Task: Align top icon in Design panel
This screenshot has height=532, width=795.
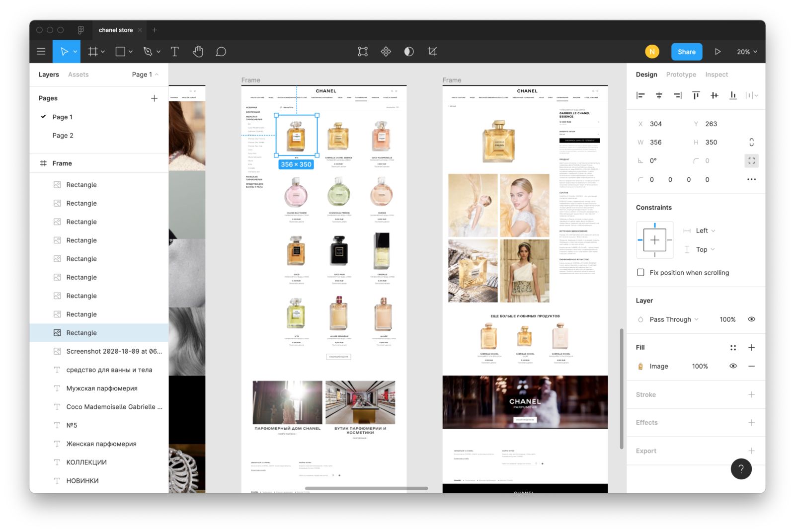Action: (x=696, y=95)
